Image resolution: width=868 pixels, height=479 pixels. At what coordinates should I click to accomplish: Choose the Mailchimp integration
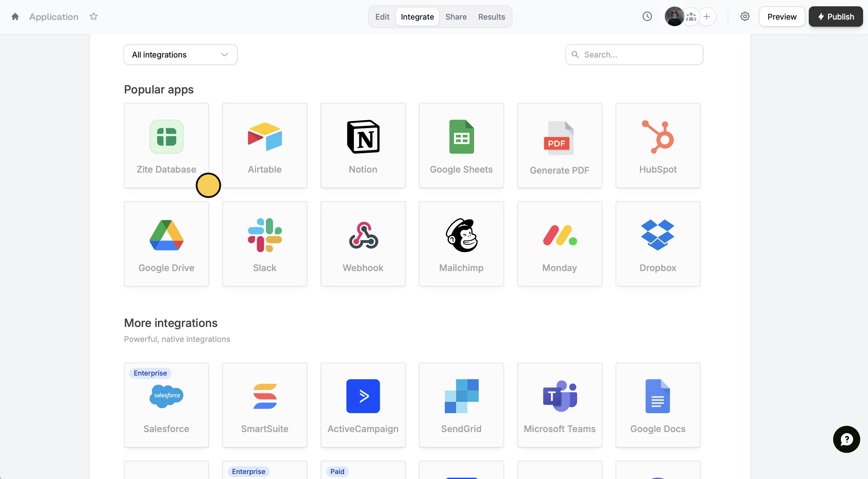coord(461,244)
